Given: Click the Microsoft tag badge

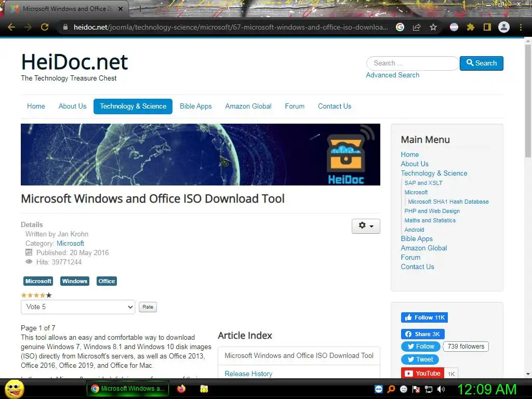Looking at the screenshot, I should point(38,281).
